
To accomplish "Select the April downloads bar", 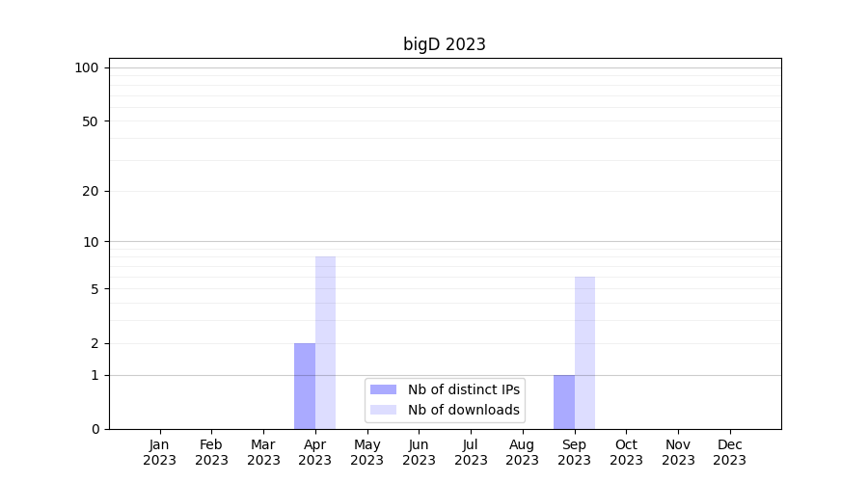I will coord(325,342).
